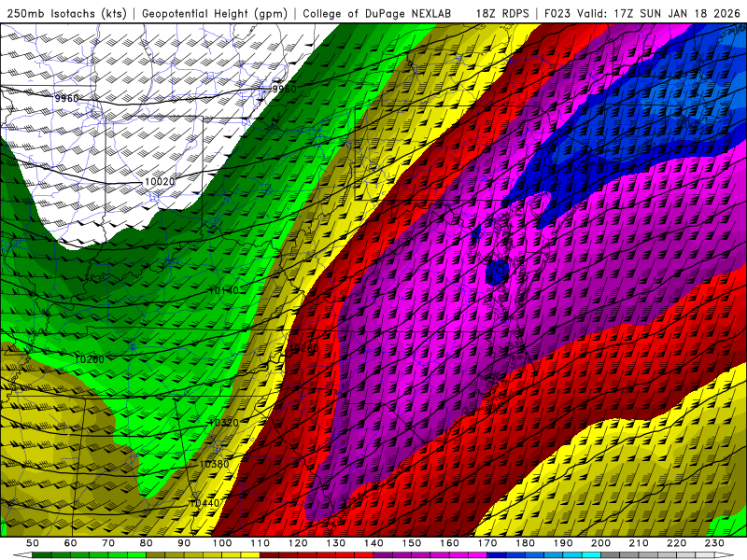
Task: Click the "College of DuPage NEXLAB" text
Action: [376, 13]
